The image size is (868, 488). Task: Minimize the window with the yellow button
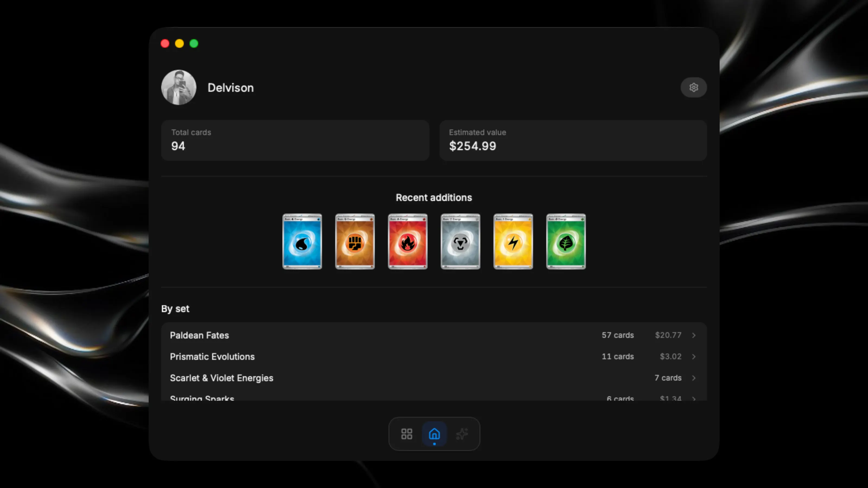pos(180,43)
